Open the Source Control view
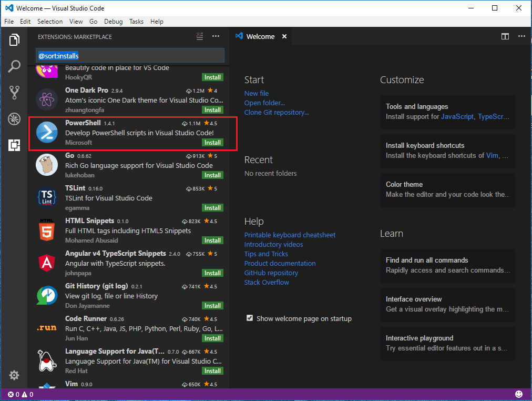 [14, 93]
